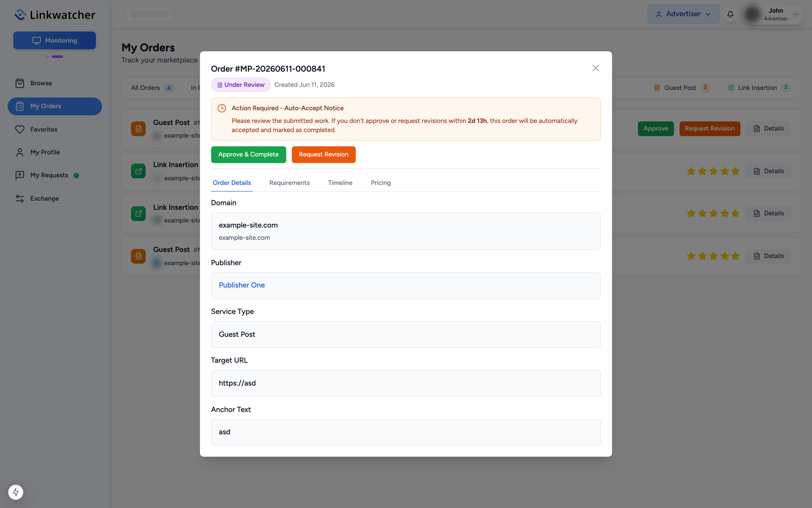Click the Anchor Text field asd
Viewport: 812px width, 508px height.
pos(406,432)
